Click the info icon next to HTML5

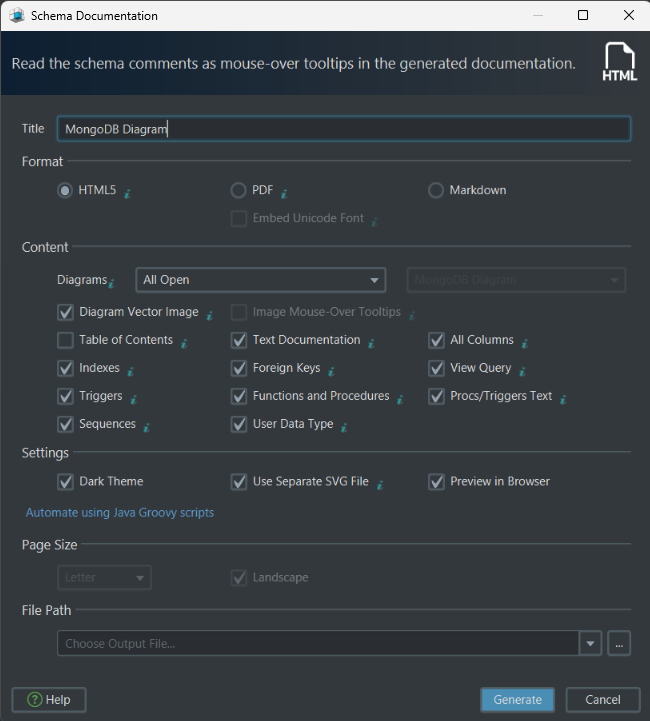click(127, 194)
